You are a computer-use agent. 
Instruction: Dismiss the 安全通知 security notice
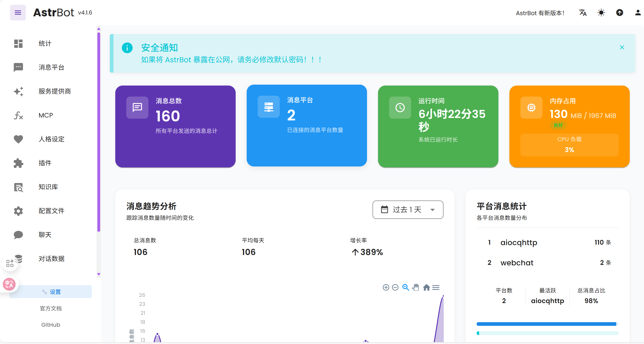[x=622, y=47]
